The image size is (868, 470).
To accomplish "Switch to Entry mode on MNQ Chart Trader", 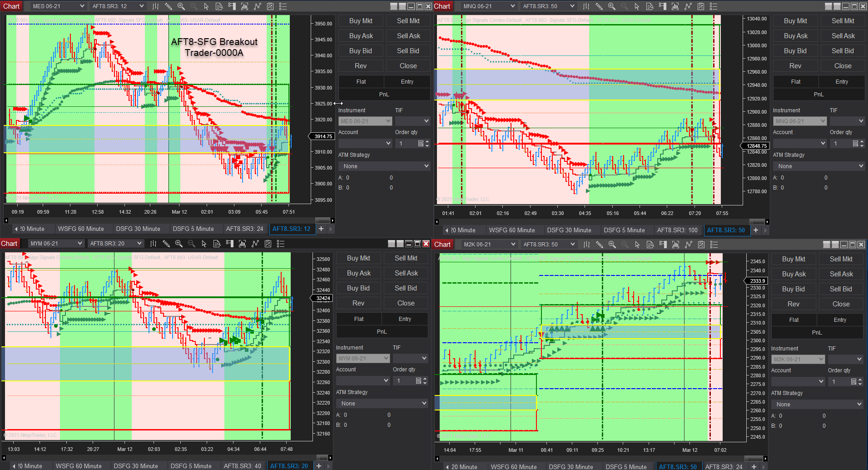I will [842, 81].
